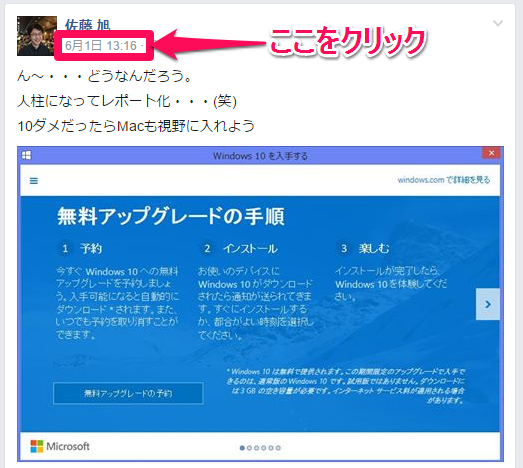Open hamburger menu in Windows 10 dialog
This screenshot has width=523, height=468.
click(x=34, y=181)
